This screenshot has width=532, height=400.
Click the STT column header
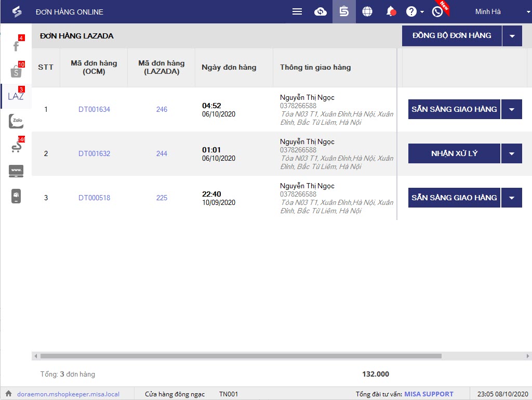[x=46, y=67]
